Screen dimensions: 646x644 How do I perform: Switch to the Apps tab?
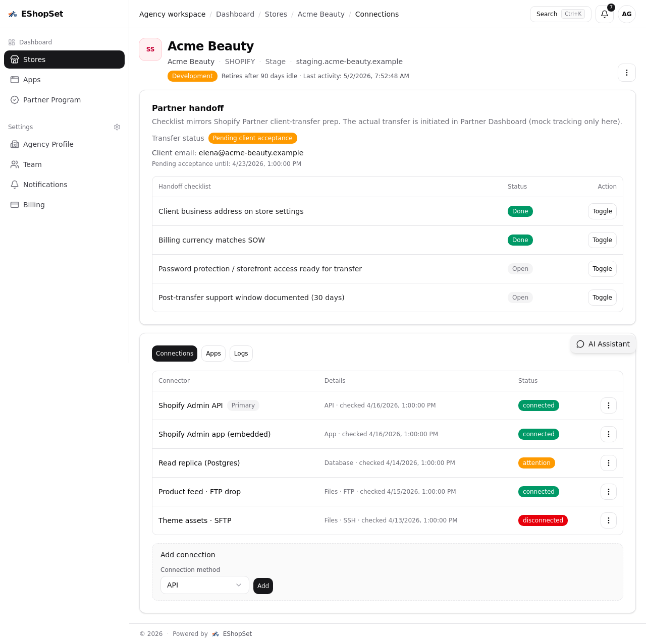[213, 354]
